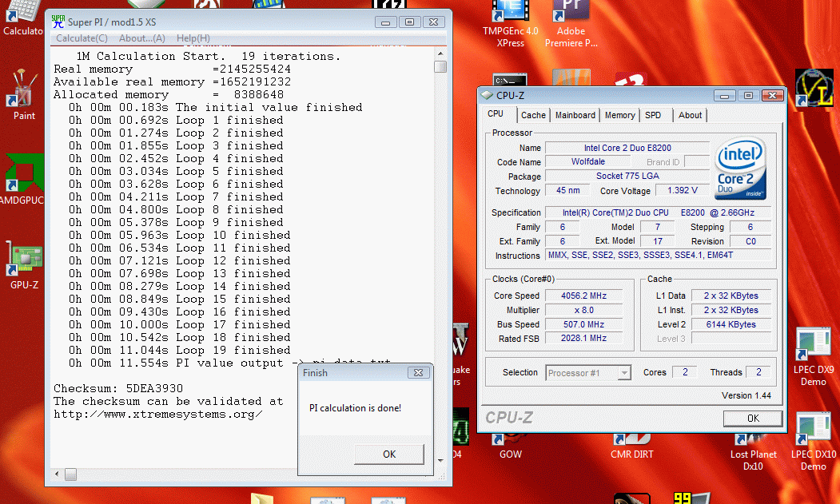
Task: Expand the Processor #1 selection dropdown
Action: pyautogui.click(x=624, y=373)
